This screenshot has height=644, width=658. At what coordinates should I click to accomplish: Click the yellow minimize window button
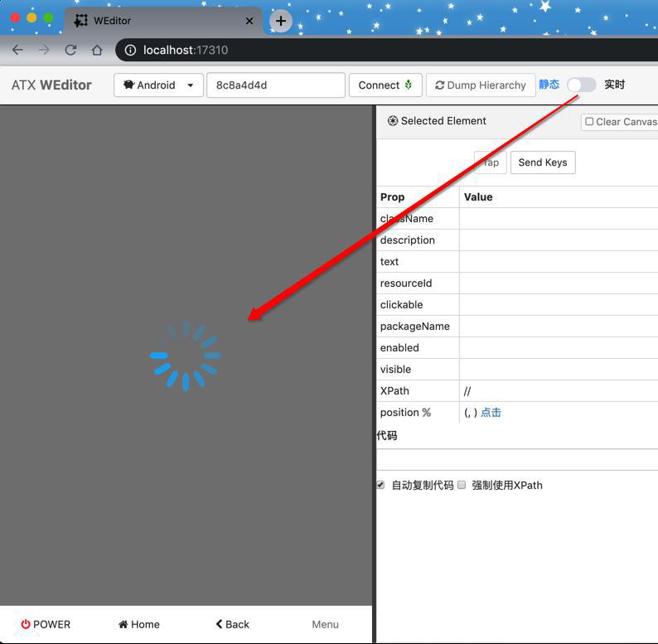click(x=31, y=17)
